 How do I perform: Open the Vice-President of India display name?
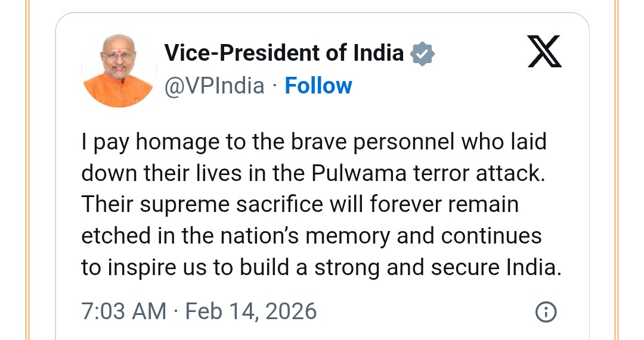click(284, 54)
